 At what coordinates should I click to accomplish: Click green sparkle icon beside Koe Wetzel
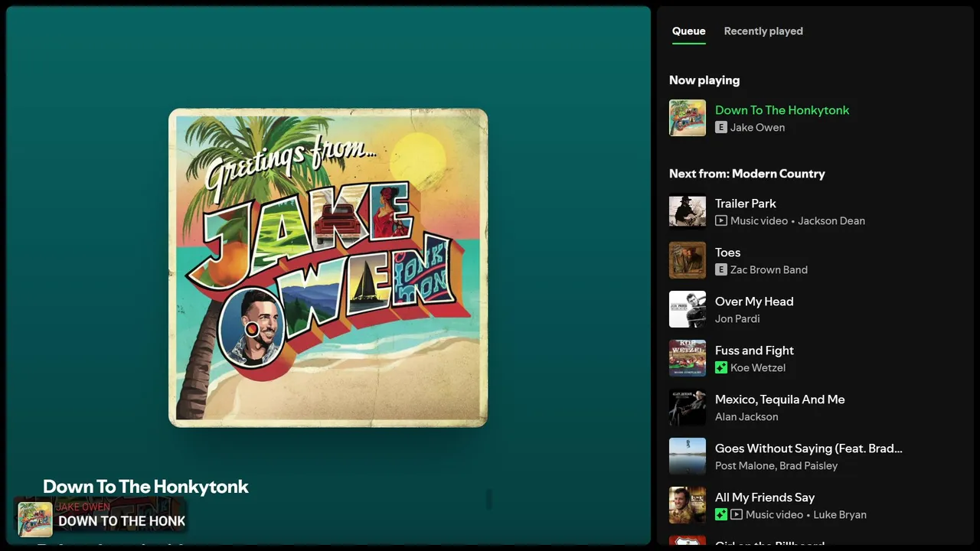coord(720,368)
